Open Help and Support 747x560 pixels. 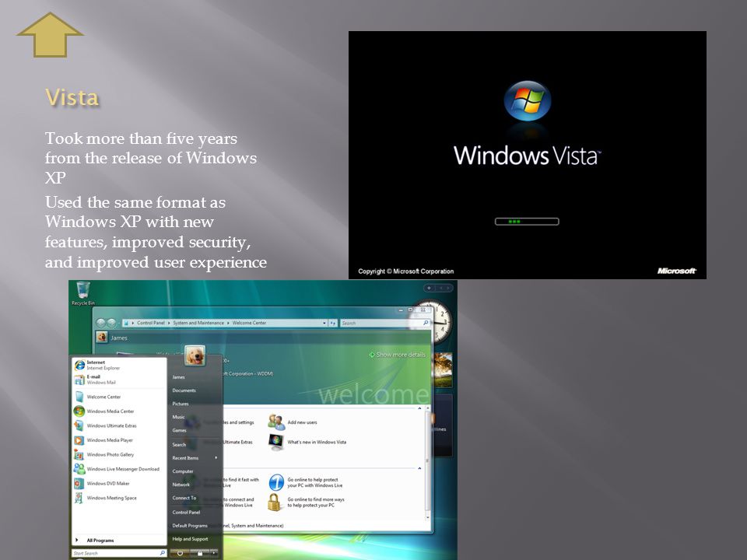click(x=190, y=538)
